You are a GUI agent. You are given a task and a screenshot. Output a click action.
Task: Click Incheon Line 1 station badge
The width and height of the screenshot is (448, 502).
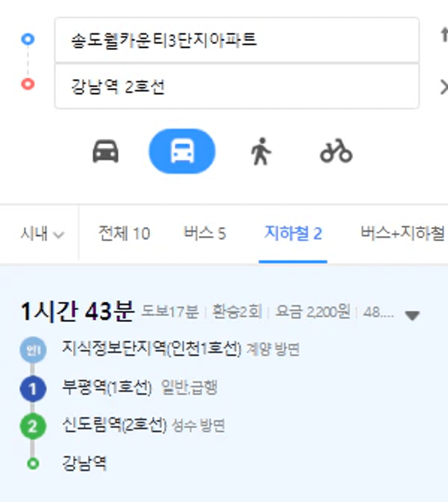pos(33,350)
